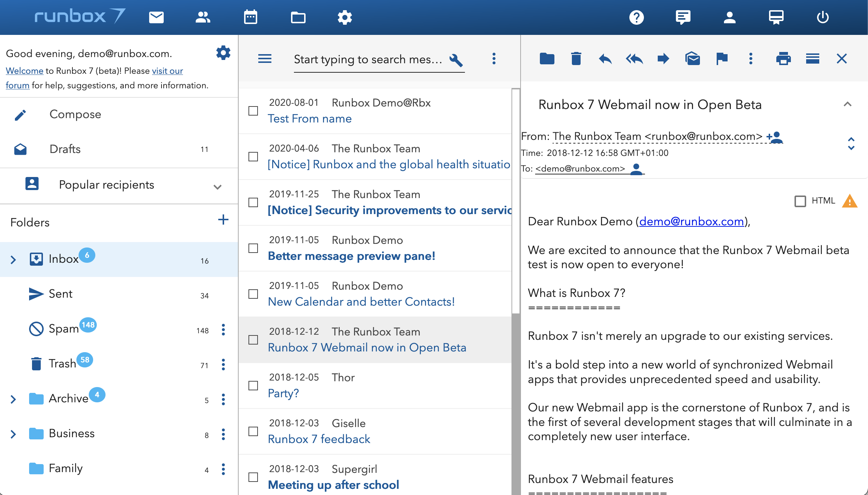Click the Forward arrow icon
The width and height of the screenshot is (868, 495).
point(663,59)
